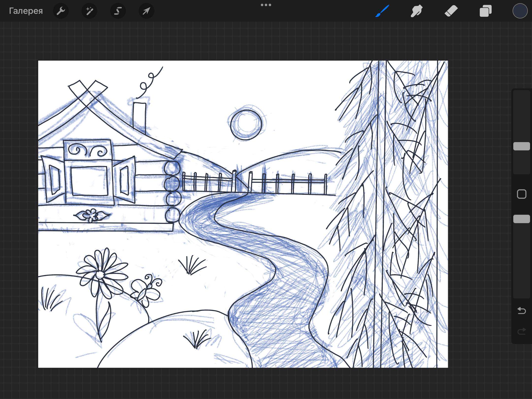Select the Paint brush tool
The image size is (532, 399).
point(382,11)
